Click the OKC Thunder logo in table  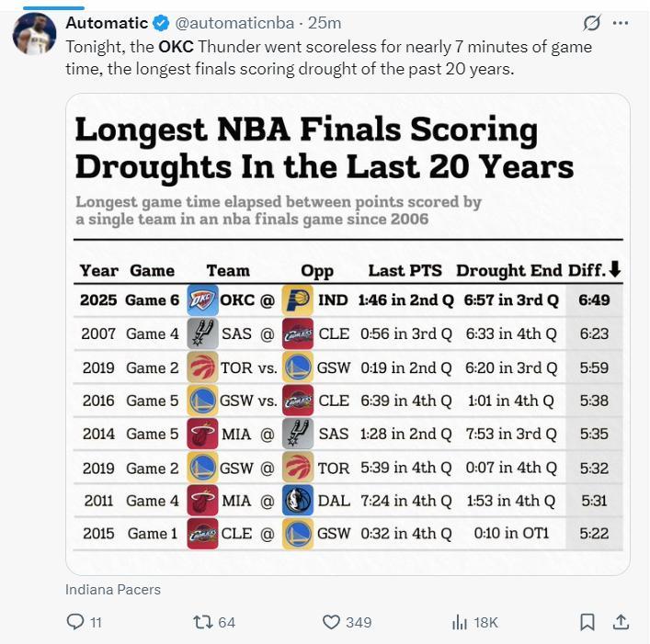(x=202, y=299)
